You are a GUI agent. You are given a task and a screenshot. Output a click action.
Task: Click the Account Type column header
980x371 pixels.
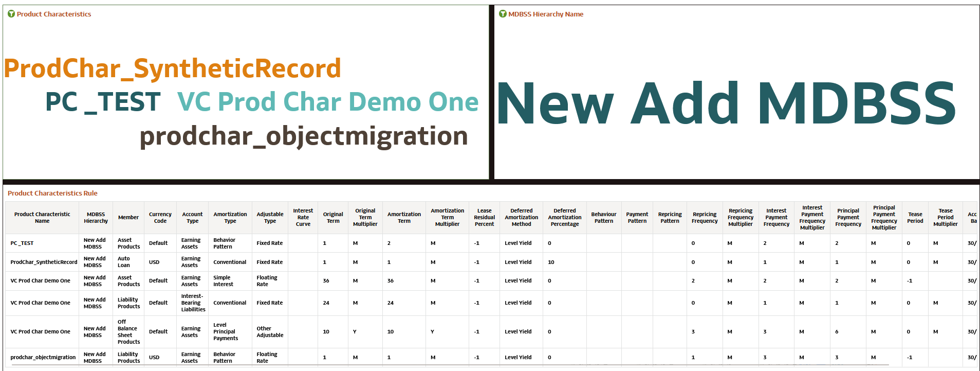click(x=192, y=218)
